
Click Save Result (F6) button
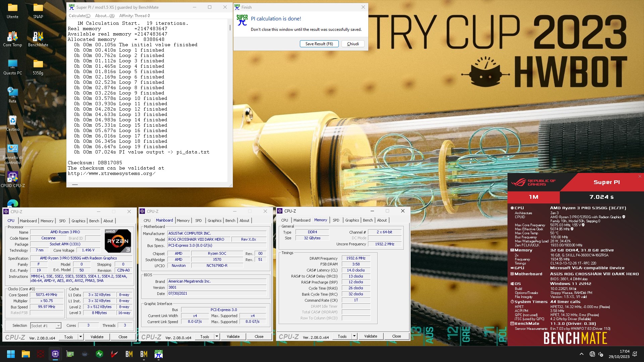319,44
